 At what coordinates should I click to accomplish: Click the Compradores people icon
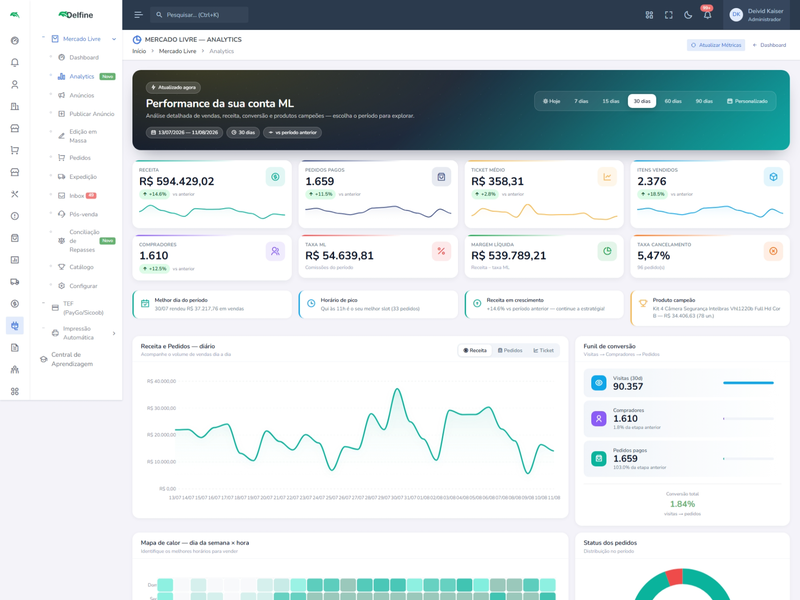pyautogui.click(x=276, y=251)
